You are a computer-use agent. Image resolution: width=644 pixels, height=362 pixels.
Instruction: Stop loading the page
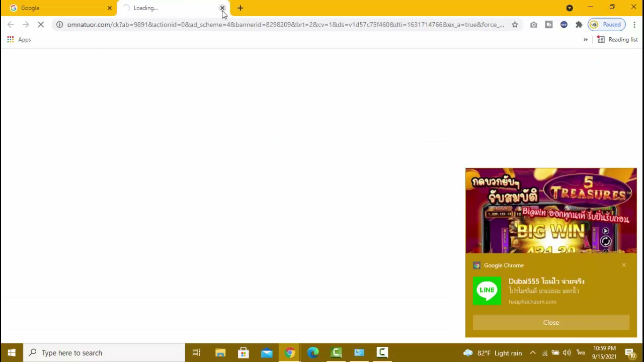41,25
